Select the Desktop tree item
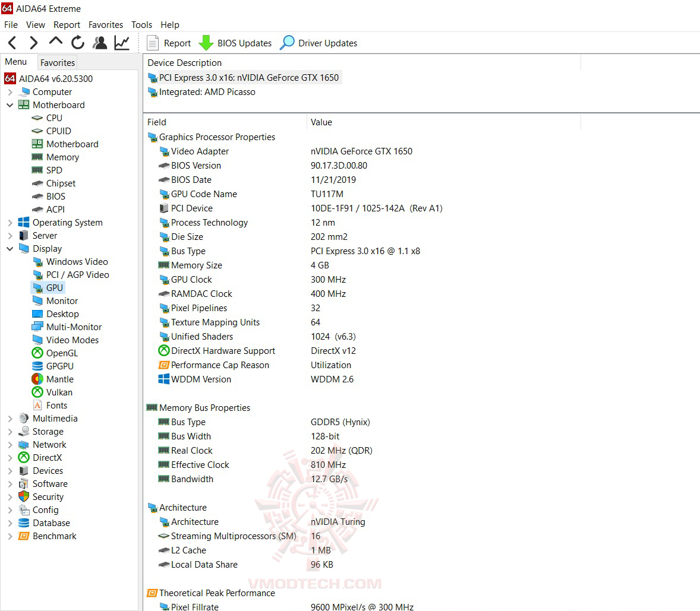Viewport: 700px width, 611px height. (62, 314)
